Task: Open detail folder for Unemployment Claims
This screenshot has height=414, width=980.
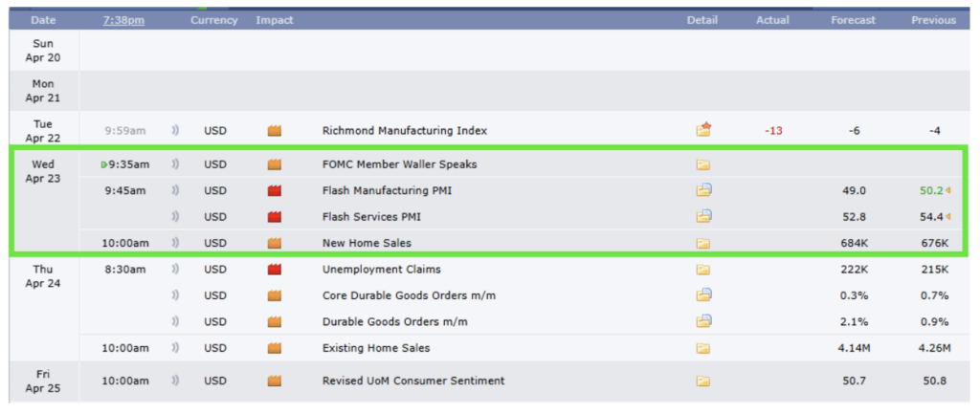Action: pyautogui.click(x=703, y=270)
